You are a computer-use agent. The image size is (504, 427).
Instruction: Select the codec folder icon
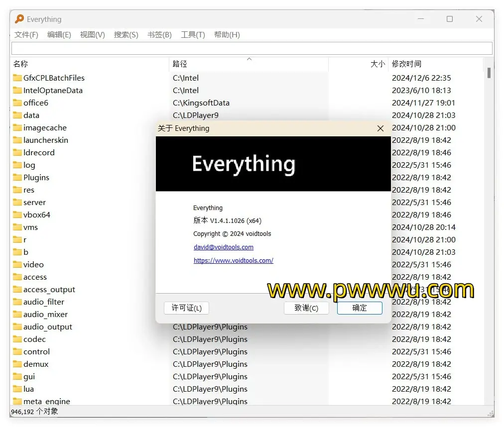(17, 339)
